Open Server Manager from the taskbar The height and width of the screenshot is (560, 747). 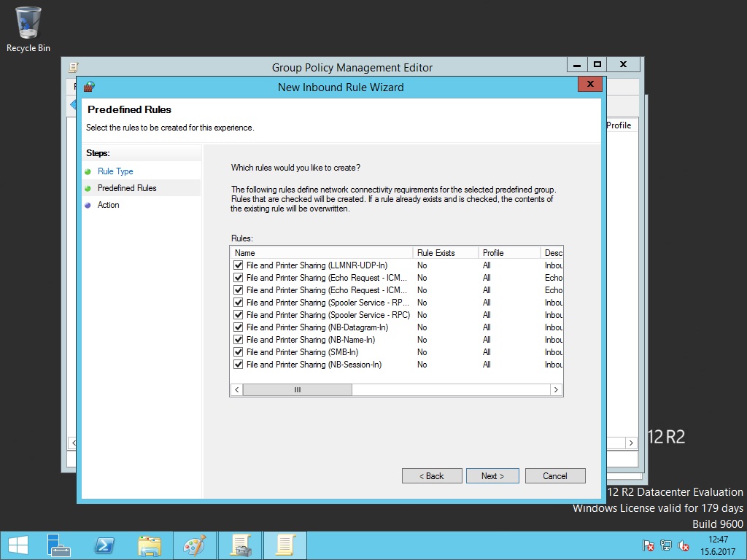59,545
